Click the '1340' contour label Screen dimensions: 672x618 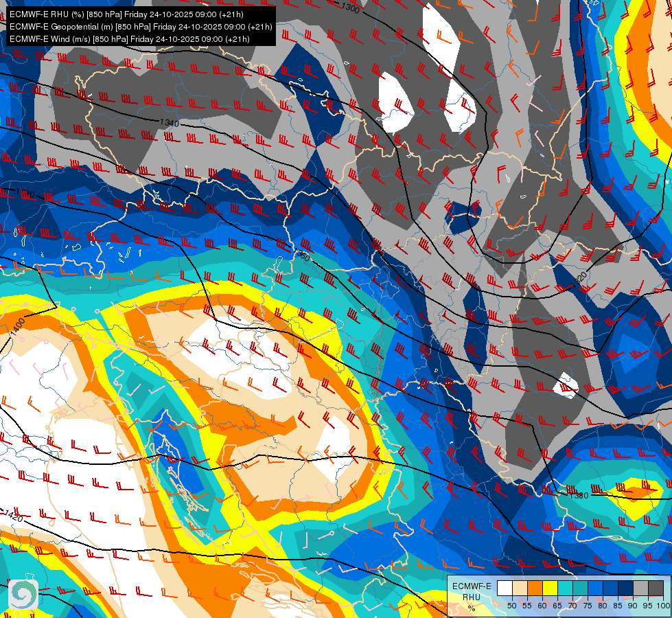point(170,123)
